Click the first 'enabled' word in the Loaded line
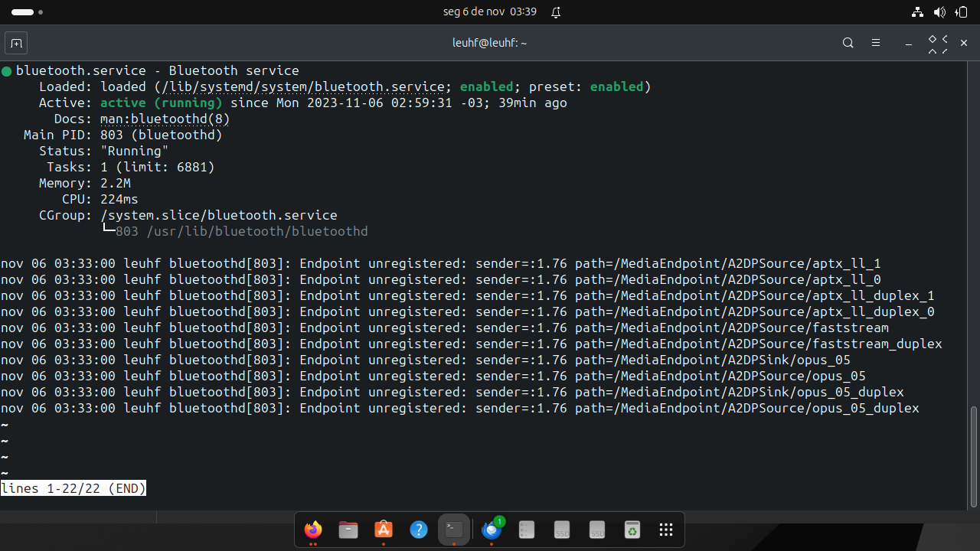Viewport: 980px width, 551px height. tap(487, 86)
